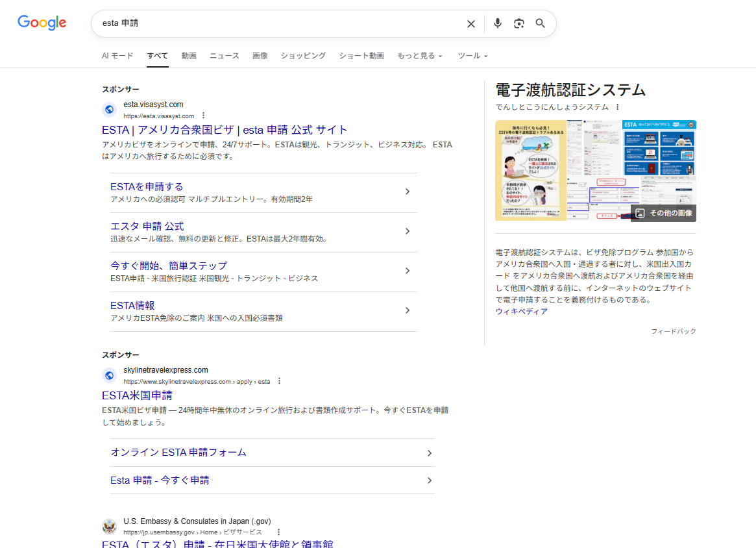Click the esta.visasyst.com globe favicon
Screen dimensions: 756x548
click(110, 110)
